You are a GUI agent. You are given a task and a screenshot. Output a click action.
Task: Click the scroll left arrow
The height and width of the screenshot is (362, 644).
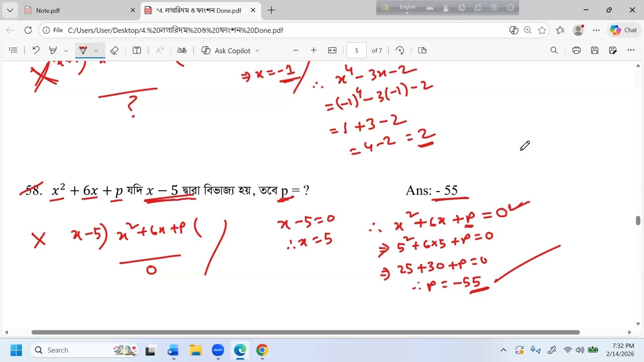pyautogui.click(x=7, y=332)
